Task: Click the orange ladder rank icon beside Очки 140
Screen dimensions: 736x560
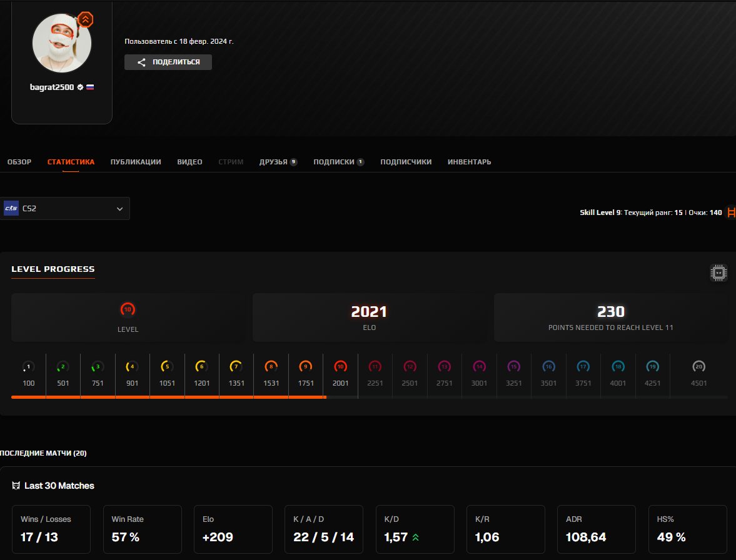Action: (x=731, y=212)
